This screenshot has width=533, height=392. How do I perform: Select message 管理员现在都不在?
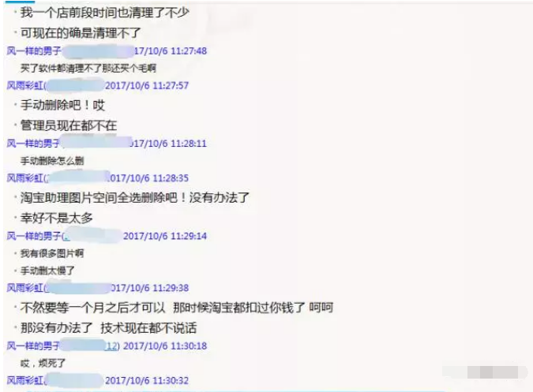[x=69, y=125]
